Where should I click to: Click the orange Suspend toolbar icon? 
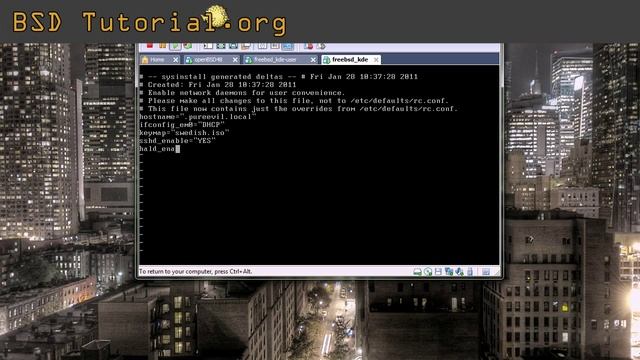(162, 46)
